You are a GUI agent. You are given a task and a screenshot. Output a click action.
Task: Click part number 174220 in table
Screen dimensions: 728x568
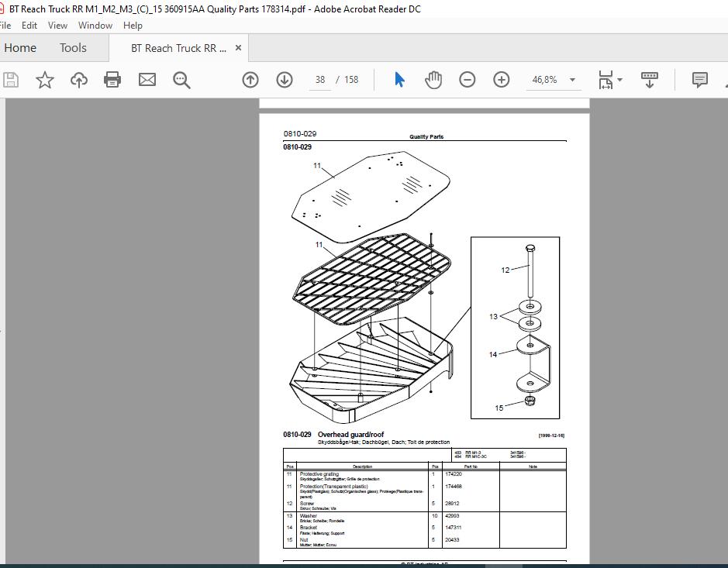tap(453, 474)
